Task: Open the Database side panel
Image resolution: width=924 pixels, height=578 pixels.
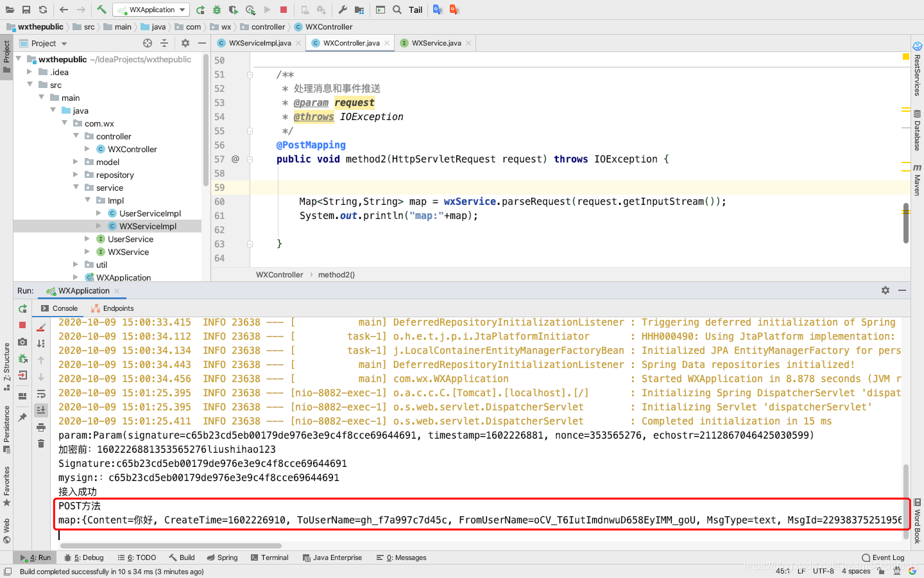Action: pos(918,130)
